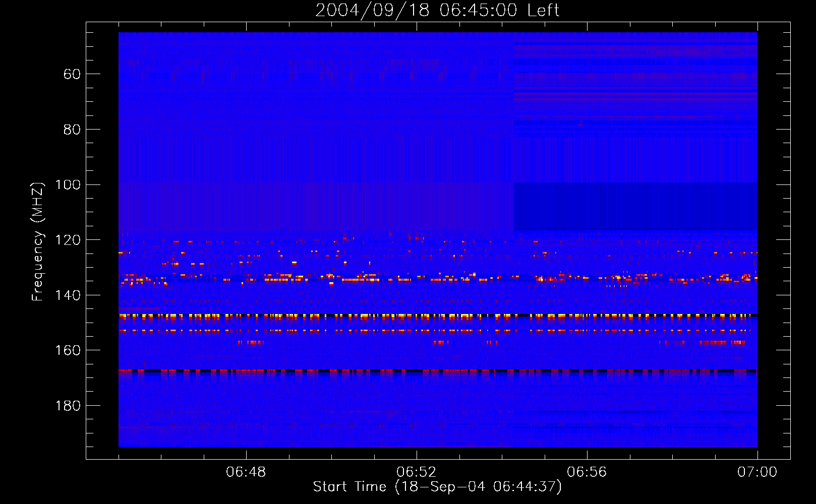Click the dark blue block near 100-115 MHz

(635, 206)
